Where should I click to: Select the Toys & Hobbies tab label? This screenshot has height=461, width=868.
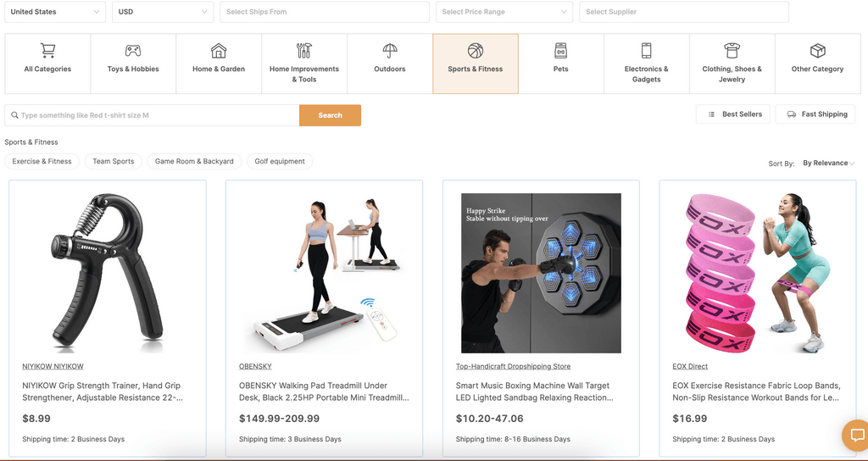[x=133, y=69]
